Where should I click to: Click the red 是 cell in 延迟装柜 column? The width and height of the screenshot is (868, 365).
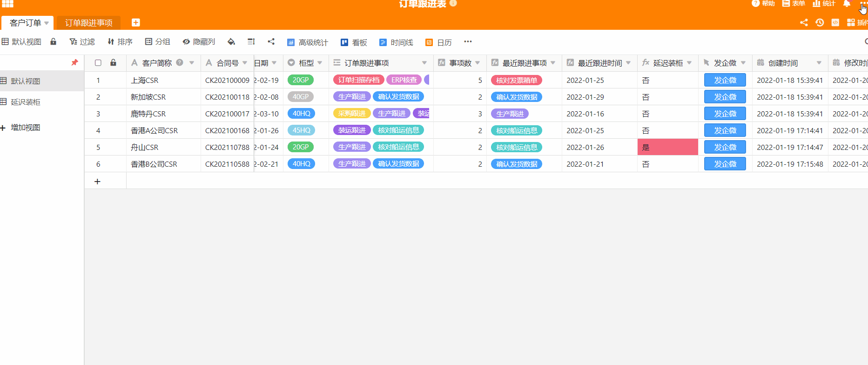(667, 147)
